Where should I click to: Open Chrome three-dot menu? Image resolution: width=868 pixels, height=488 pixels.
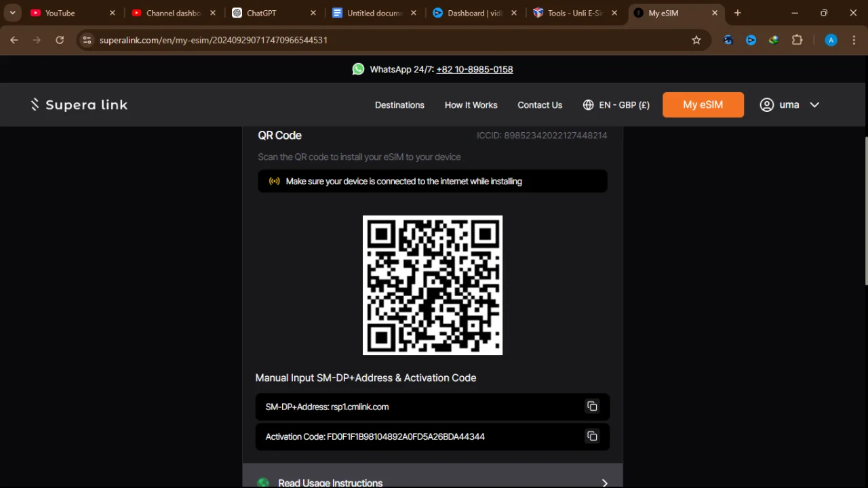[x=853, y=40]
